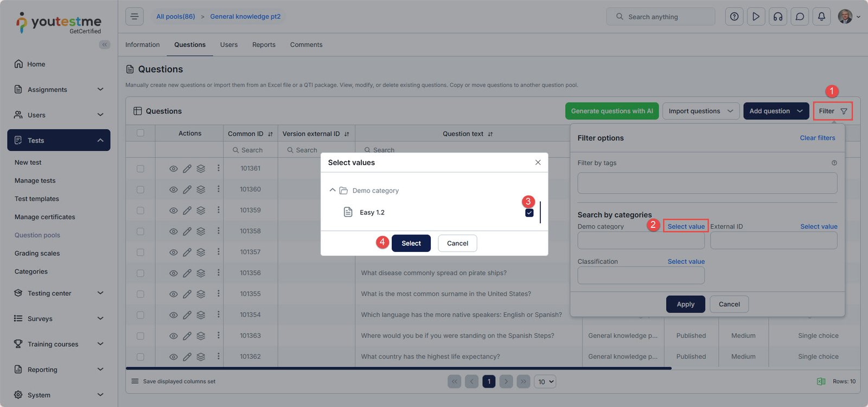Toggle the hamburger menu icon in top bar
Image resolution: width=868 pixels, height=407 pixels.
click(x=135, y=16)
